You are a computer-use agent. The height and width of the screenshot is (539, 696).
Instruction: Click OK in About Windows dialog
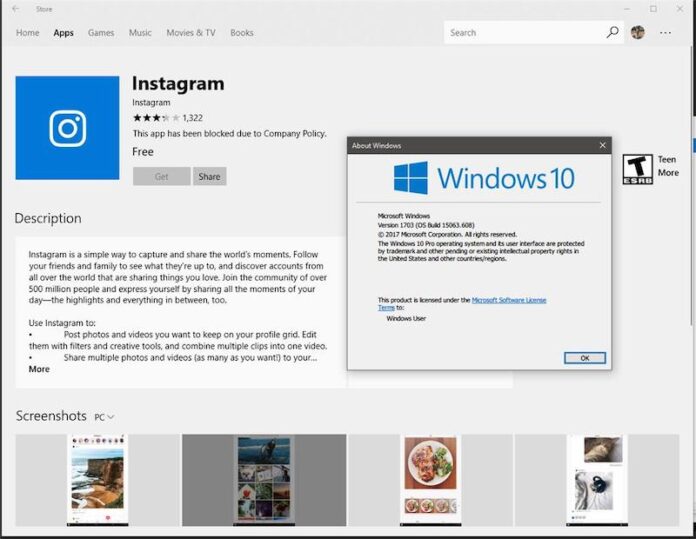click(x=585, y=358)
